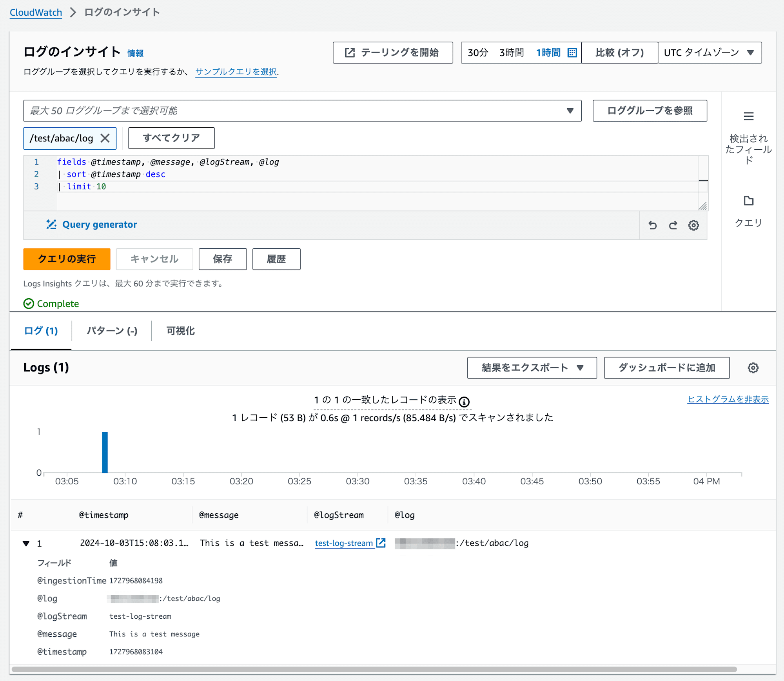
Task: Open the test-log-stream link
Action: pos(344,543)
